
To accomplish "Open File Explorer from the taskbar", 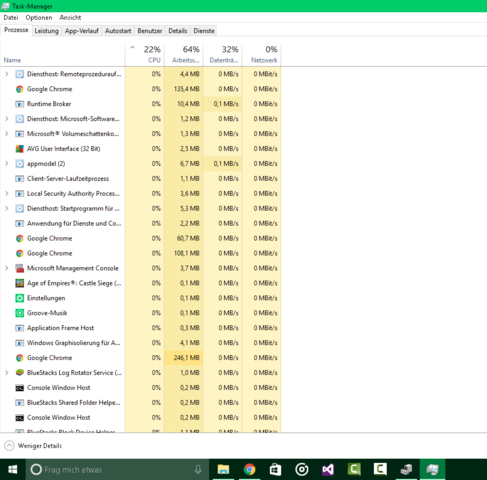I will (223, 469).
